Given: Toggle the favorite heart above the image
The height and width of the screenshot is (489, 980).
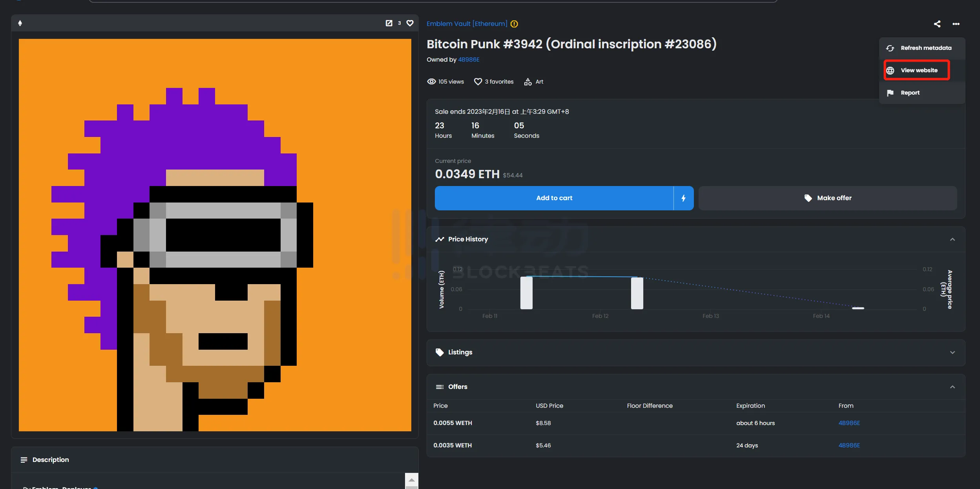Looking at the screenshot, I should pos(410,23).
